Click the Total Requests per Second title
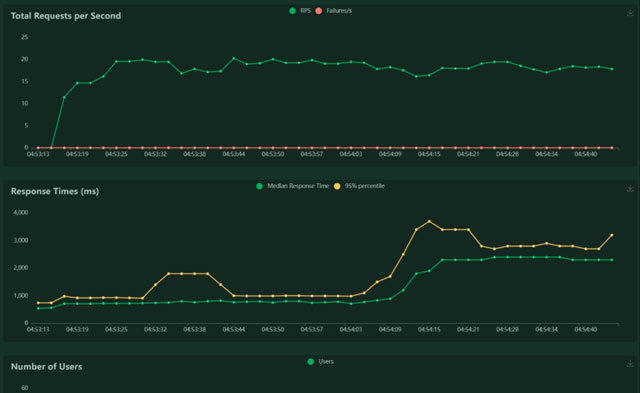640x393 pixels. tap(66, 16)
